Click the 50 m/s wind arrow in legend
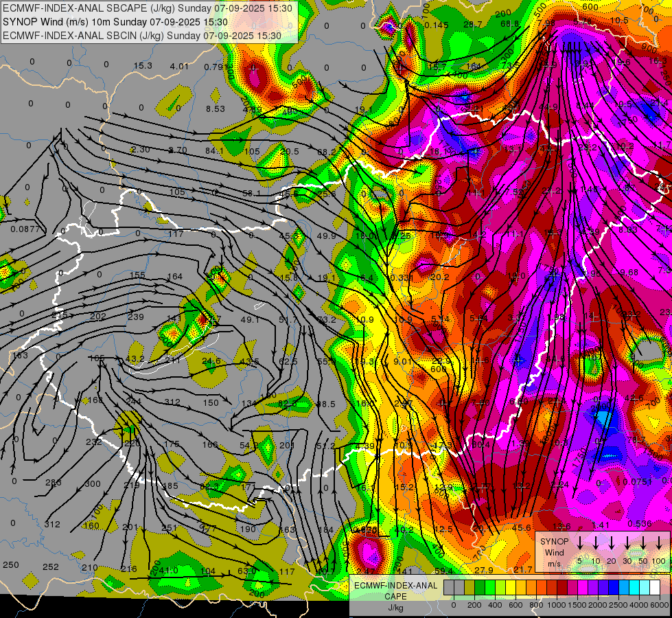The width and height of the screenshot is (672, 618). coord(643,542)
